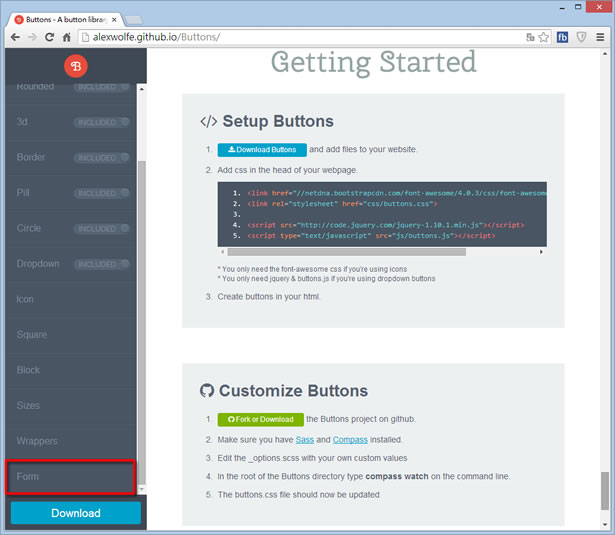Click the shield extension icon
This screenshot has width=615, height=535.
tap(581, 37)
